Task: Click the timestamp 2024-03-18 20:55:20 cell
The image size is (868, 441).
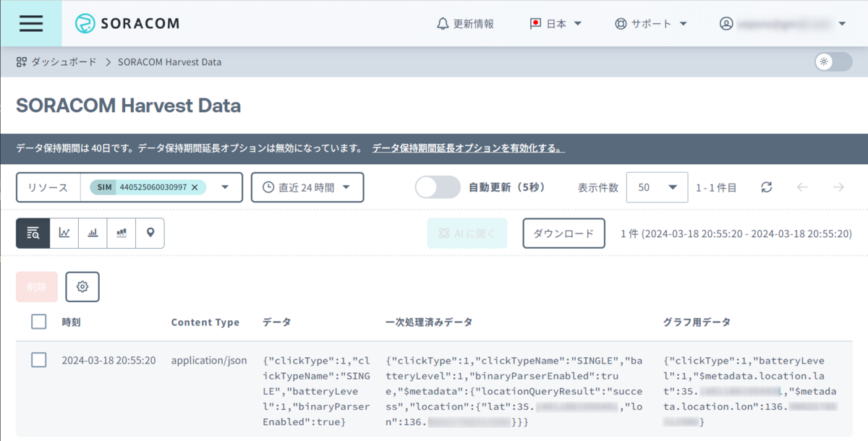Action: (109, 360)
